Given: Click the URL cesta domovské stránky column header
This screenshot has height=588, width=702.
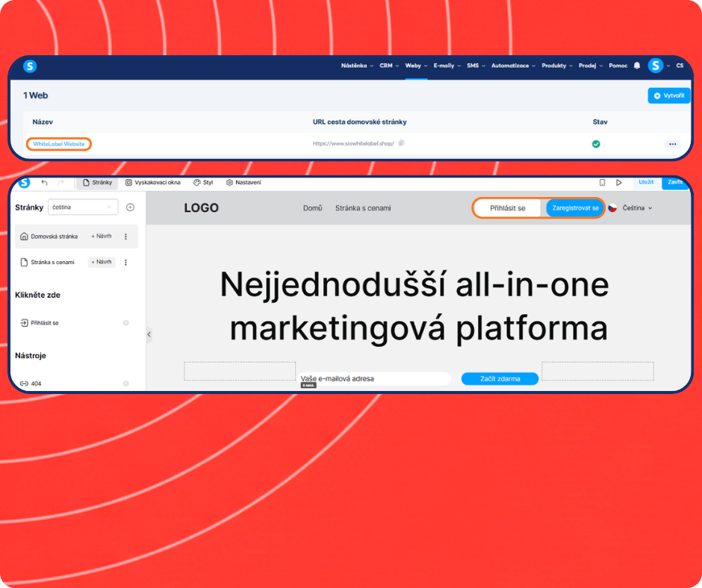Looking at the screenshot, I should point(359,122).
